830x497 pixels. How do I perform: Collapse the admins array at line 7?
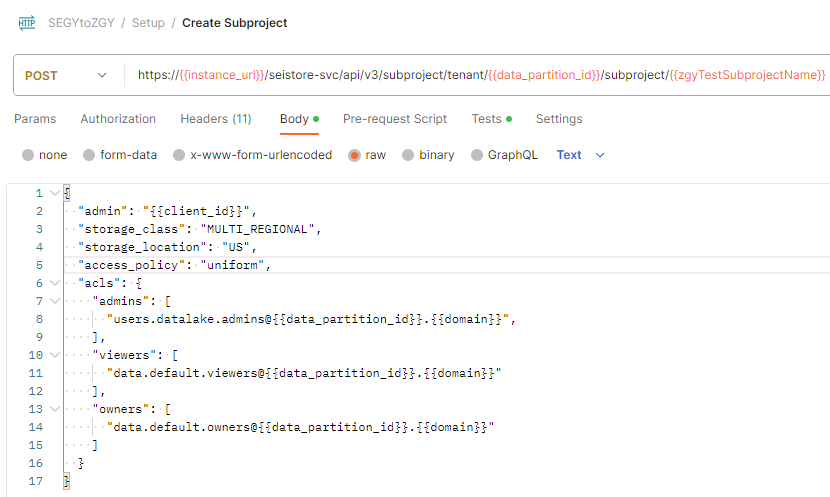click(55, 301)
